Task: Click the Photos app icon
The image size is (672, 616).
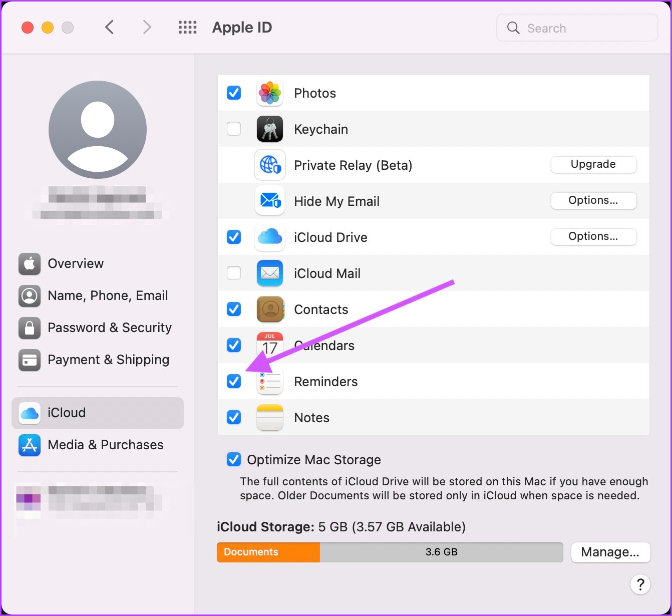Action: 270,93
